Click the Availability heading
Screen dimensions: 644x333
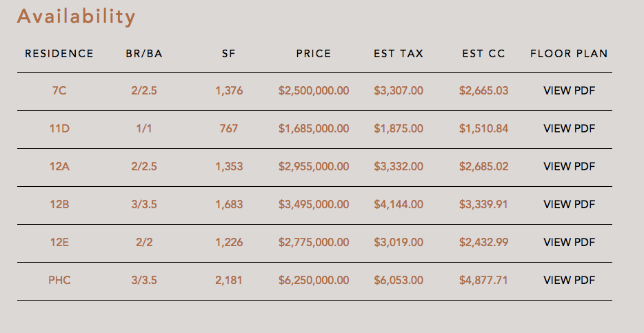pyautogui.click(x=76, y=17)
